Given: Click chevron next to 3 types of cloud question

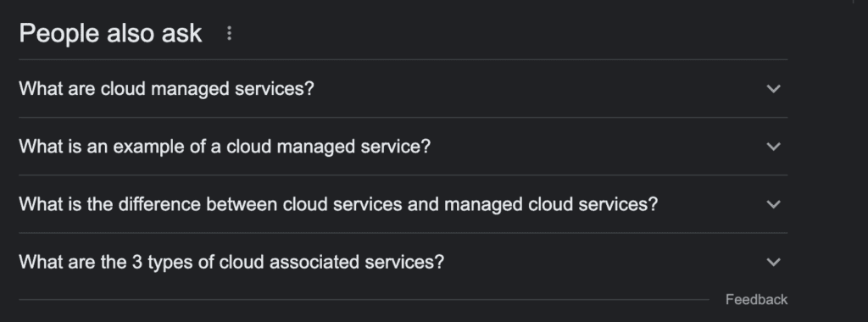Looking at the screenshot, I should (x=773, y=262).
